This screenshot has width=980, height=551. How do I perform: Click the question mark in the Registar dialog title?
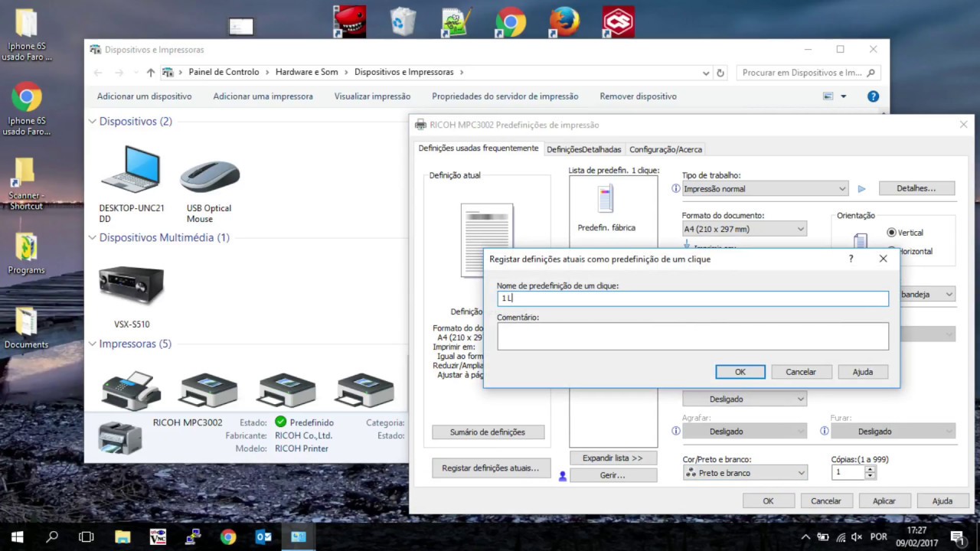click(x=851, y=259)
